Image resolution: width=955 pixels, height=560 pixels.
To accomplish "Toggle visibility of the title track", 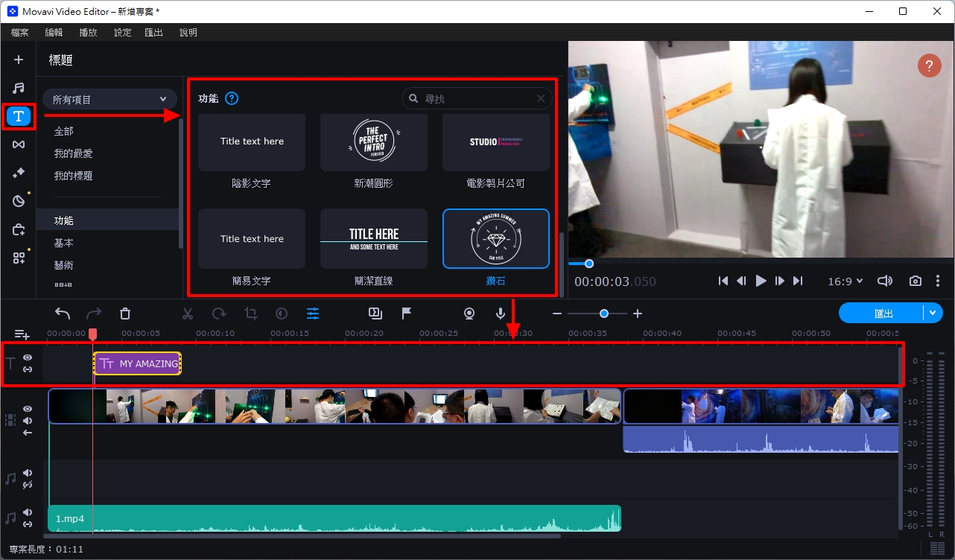I will tap(28, 357).
